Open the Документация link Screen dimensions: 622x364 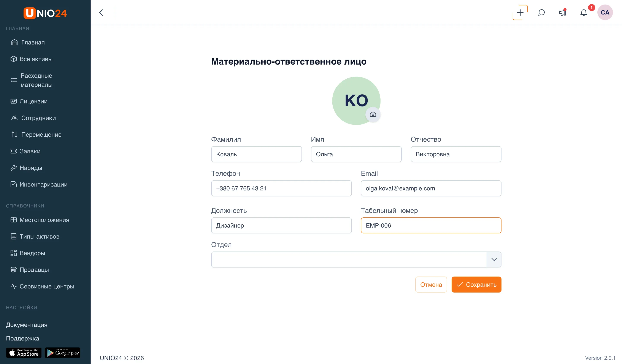click(x=27, y=325)
